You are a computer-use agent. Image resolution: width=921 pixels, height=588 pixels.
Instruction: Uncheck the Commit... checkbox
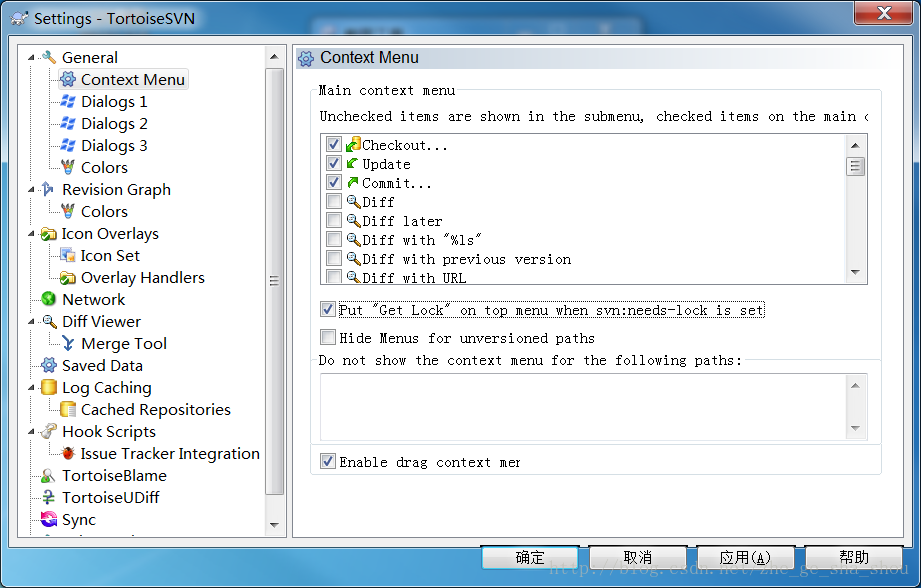pyautogui.click(x=334, y=183)
